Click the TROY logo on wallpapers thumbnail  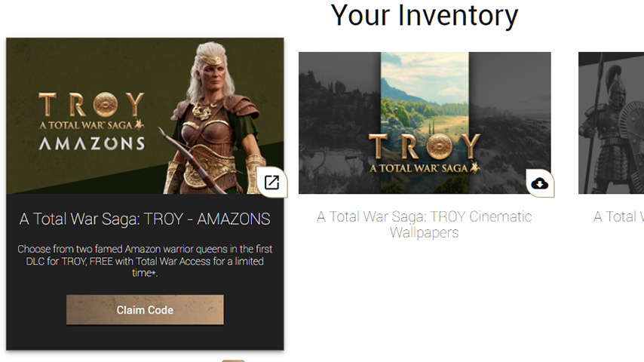pyautogui.click(x=425, y=153)
